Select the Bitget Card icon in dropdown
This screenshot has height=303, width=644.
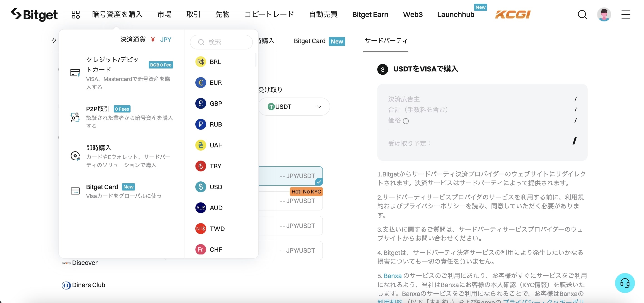pyautogui.click(x=75, y=191)
